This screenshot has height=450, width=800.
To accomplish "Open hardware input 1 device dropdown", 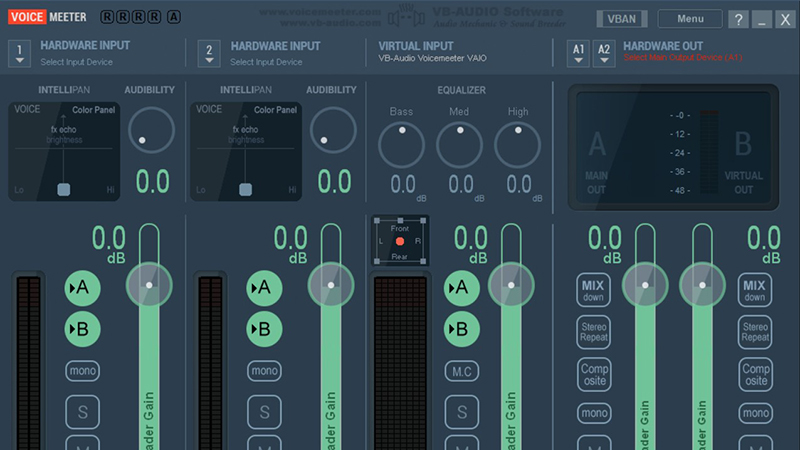I will pos(19,54).
